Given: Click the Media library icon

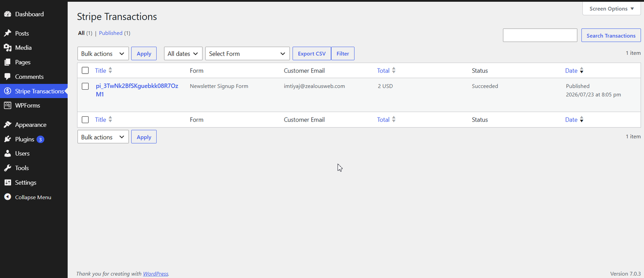Looking at the screenshot, I should (x=8, y=47).
